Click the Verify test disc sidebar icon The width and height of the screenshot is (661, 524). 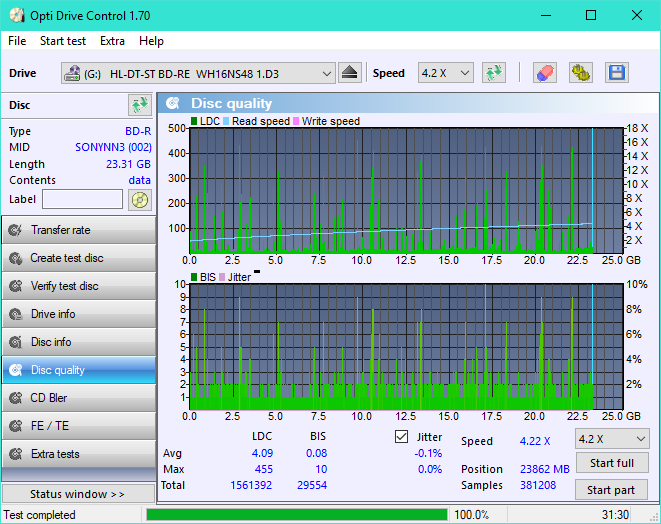(16, 286)
